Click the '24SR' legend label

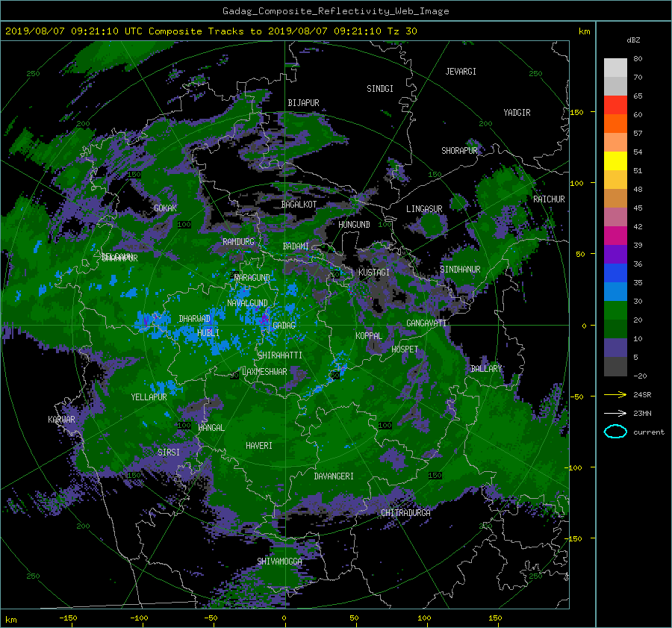coord(642,395)
